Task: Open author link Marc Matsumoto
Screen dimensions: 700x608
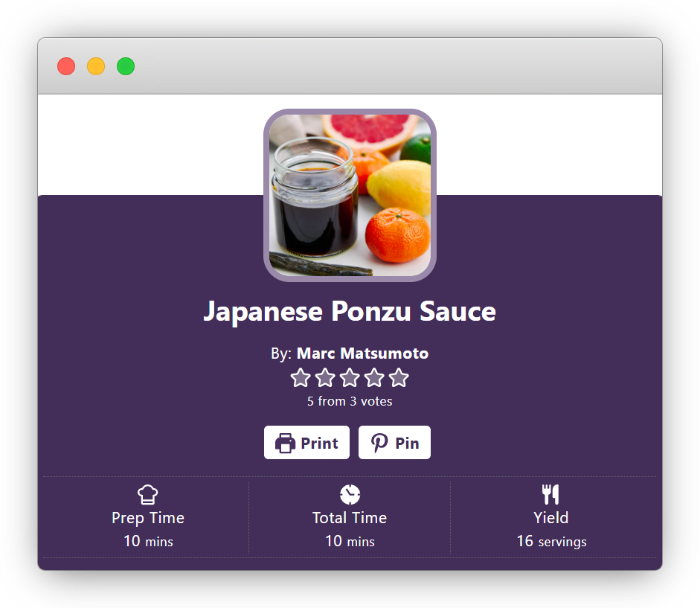Action: (x=362, y=353)
